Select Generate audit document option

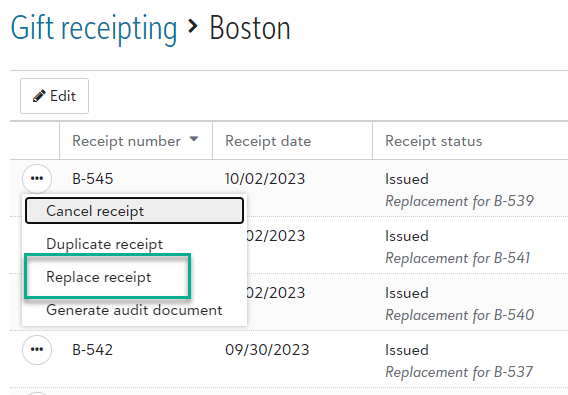click(x=134, y=310)
